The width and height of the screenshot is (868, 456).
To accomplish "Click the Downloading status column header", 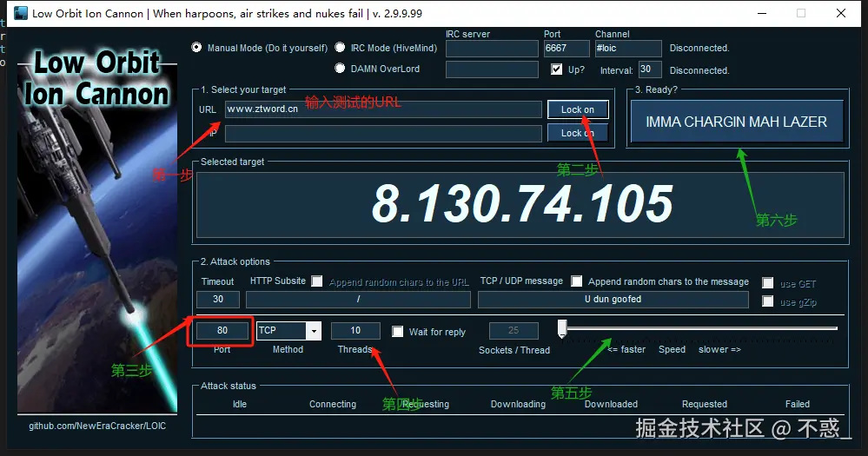I will coord(518,404).
